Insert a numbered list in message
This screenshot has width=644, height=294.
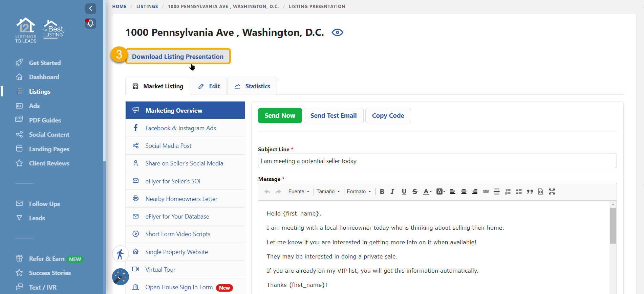click(508, 191)
